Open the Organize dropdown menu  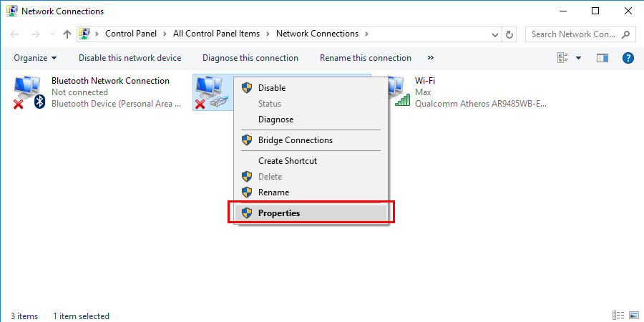point(35,58)
